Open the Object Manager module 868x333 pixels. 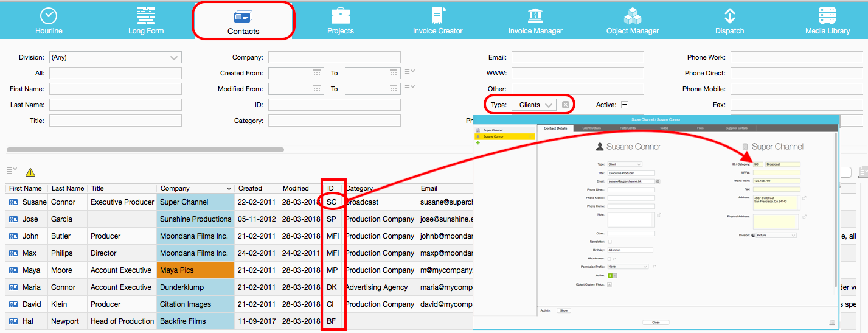pyautogui.click(x=633, y=20)
